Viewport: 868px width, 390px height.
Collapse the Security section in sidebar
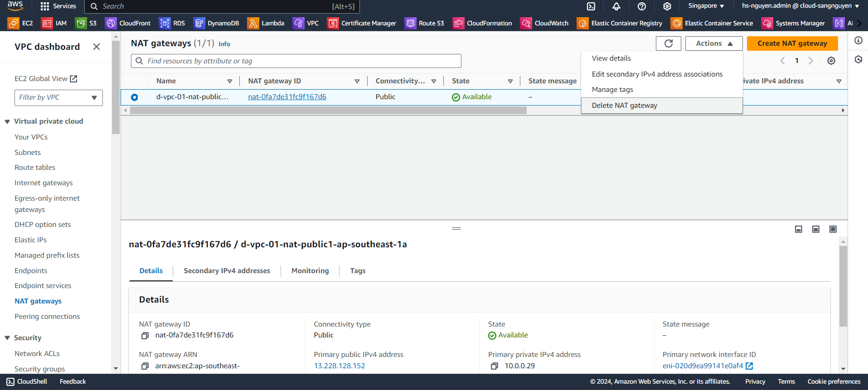pos(7,338)
